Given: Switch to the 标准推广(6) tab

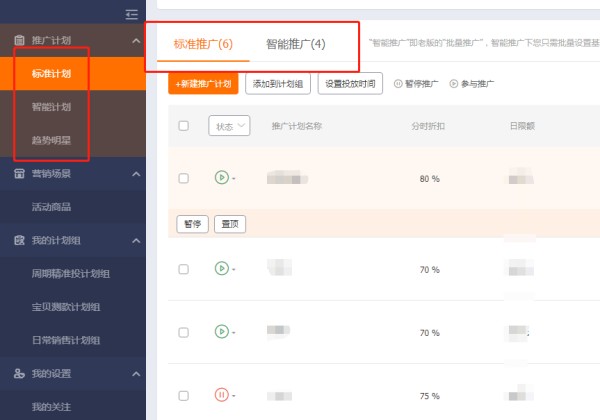Looking at the screenshot, I should [203, 44].
